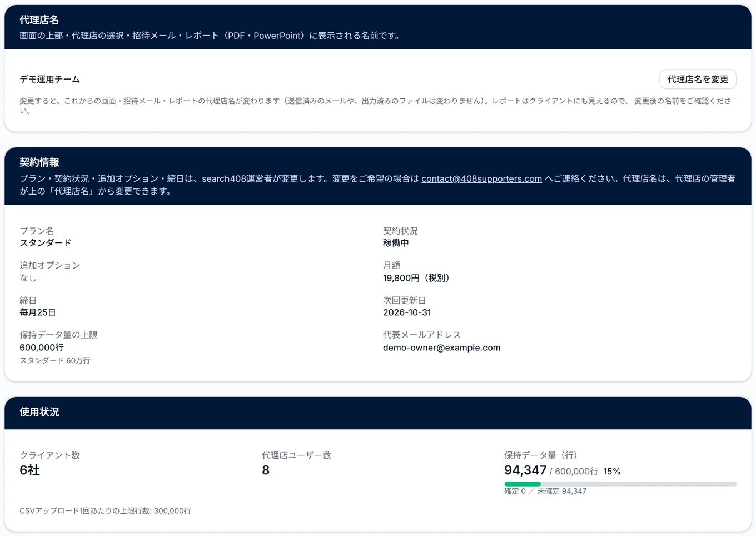Click the 代理店名 section heading
This screenshot has width=756, height=536.
39,20
